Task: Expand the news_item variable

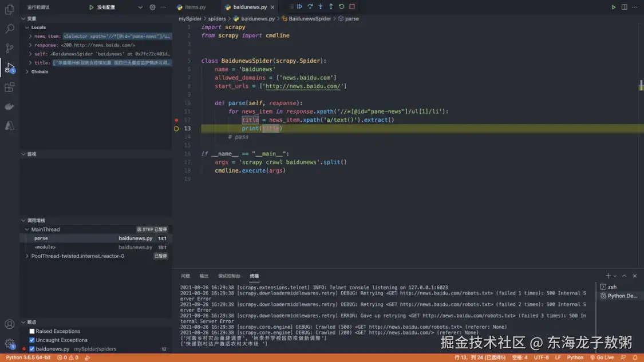Action: (30, 36)
